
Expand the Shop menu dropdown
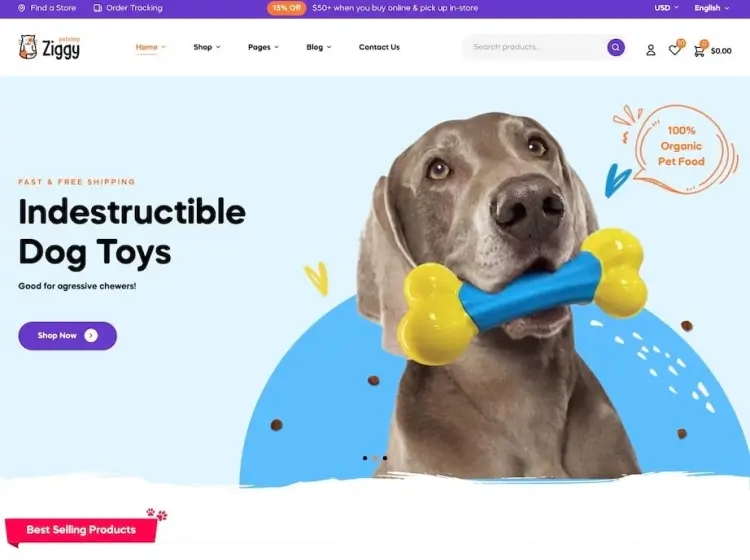207,47
